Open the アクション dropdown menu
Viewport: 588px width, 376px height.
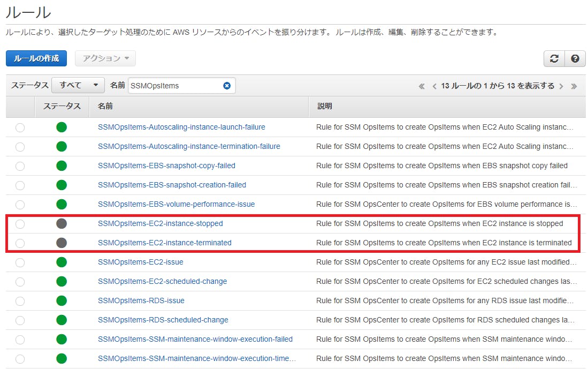(105, 58)
